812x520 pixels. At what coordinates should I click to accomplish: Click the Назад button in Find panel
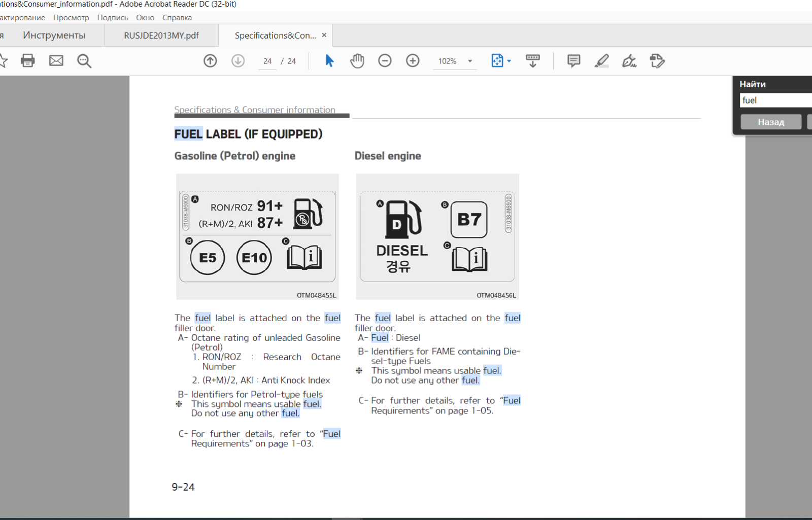(x=771, y=122)
